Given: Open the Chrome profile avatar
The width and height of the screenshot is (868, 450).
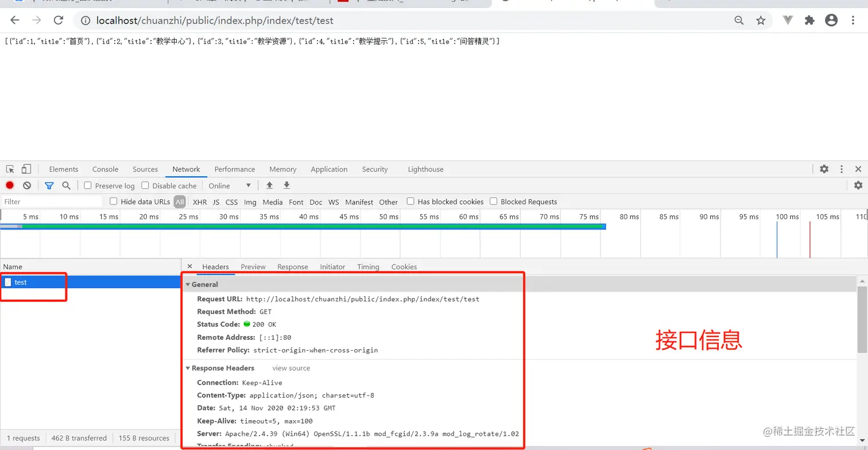Looking at the screenshot, I should [831, 21].
